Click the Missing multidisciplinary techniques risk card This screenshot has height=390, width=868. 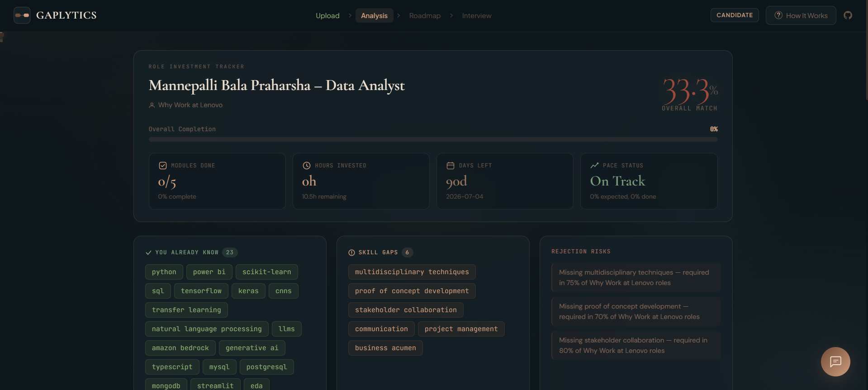tap(636, 277)
